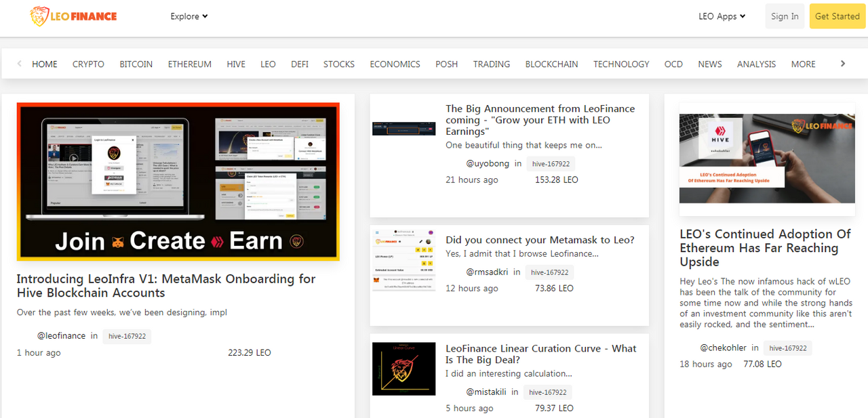
Task: Open the Metamask post thumbnail
Action: point(404,260)
